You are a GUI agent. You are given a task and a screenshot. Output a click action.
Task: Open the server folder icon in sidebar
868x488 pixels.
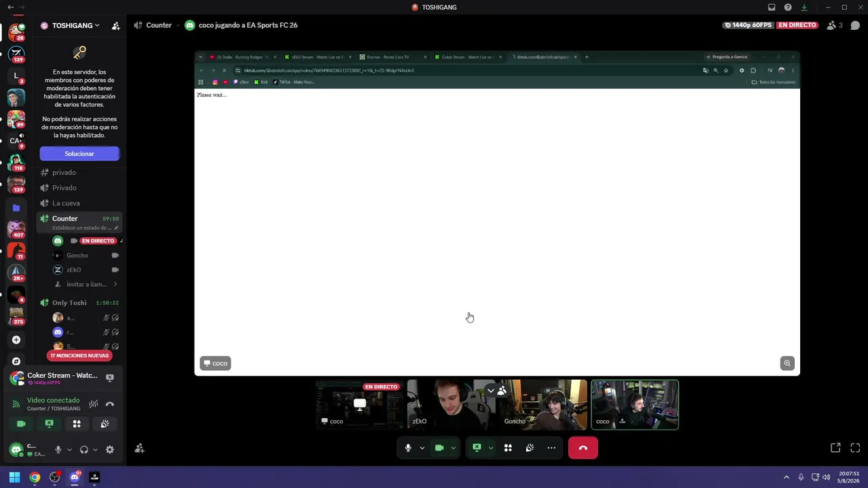tap(16, 208)
